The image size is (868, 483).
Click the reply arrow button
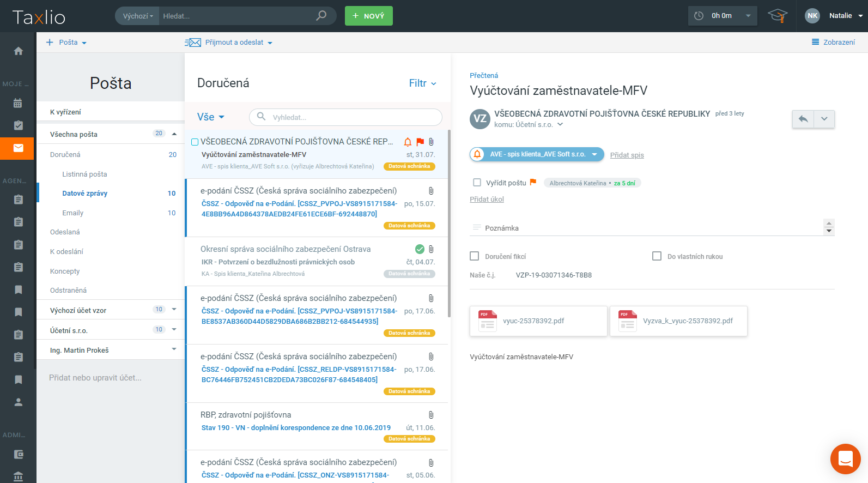tap(803, 119)
